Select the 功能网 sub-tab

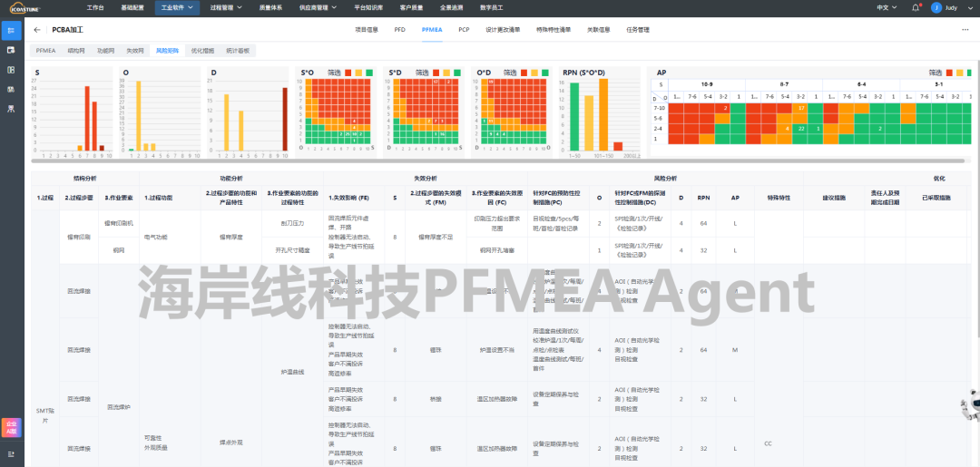click(x=105, y=51)
